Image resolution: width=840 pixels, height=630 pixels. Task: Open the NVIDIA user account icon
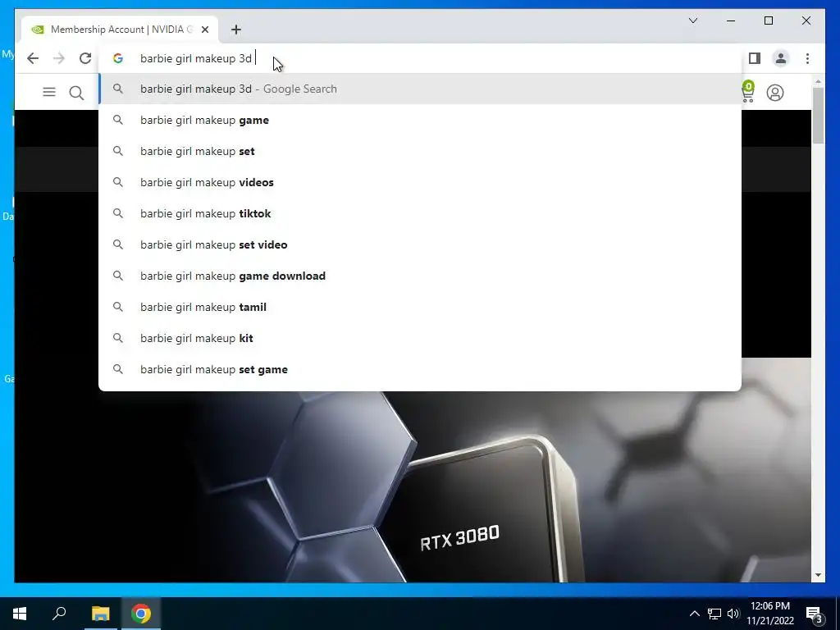pos(774,93)
